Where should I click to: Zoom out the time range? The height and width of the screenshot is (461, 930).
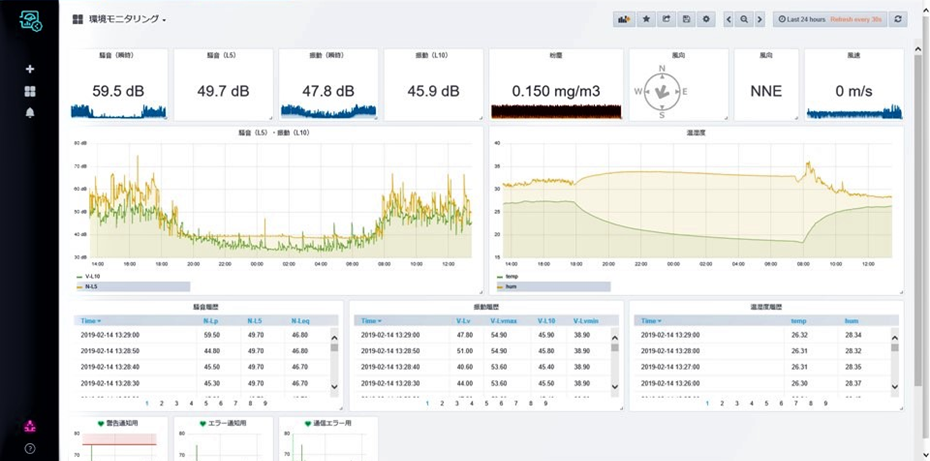744,19
